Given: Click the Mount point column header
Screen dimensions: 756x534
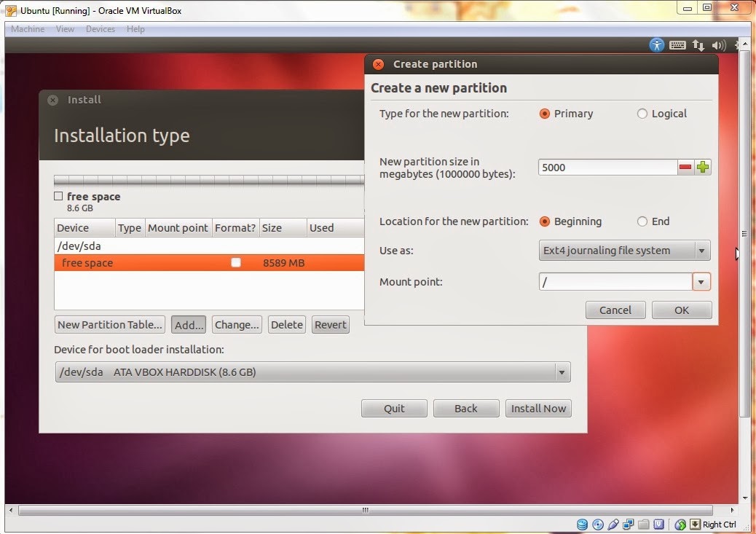Looking at the screenshot, I should 178,228.
